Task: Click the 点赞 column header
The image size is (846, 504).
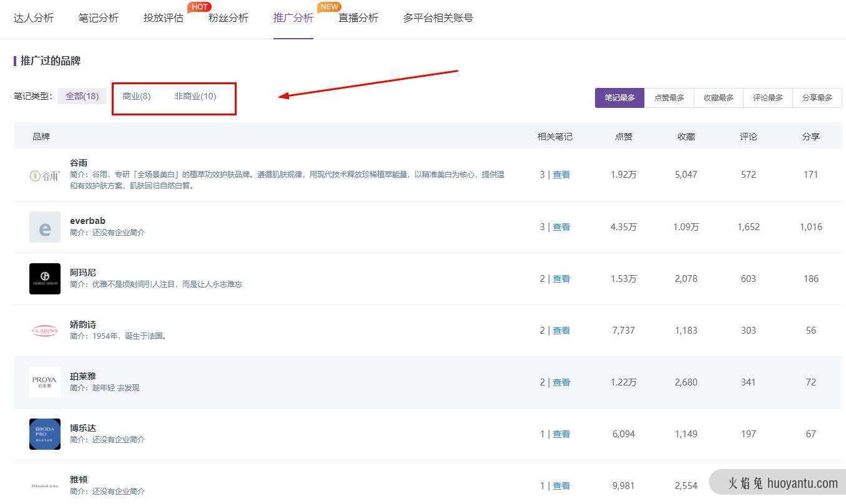Action: (624, 137)
